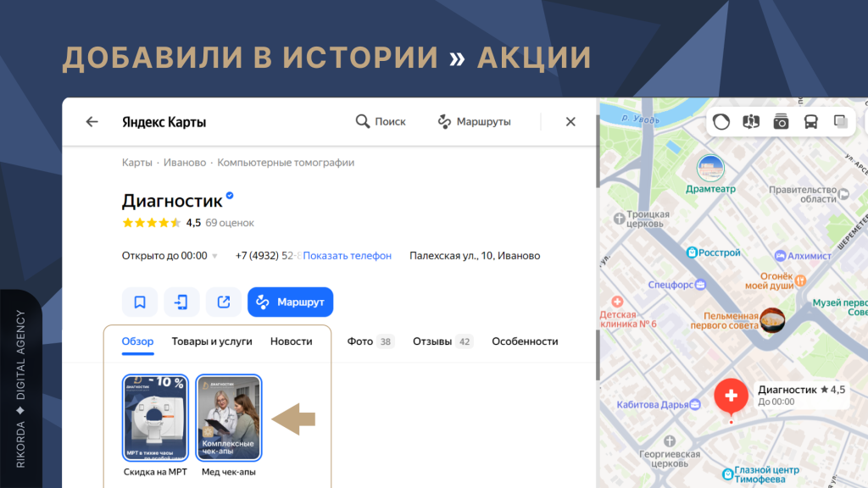This screenshot has height=488, width=868.
Task: Expand the Открыто до 00:00 hours
Action: pyautogui.click(x=170, y=256)
